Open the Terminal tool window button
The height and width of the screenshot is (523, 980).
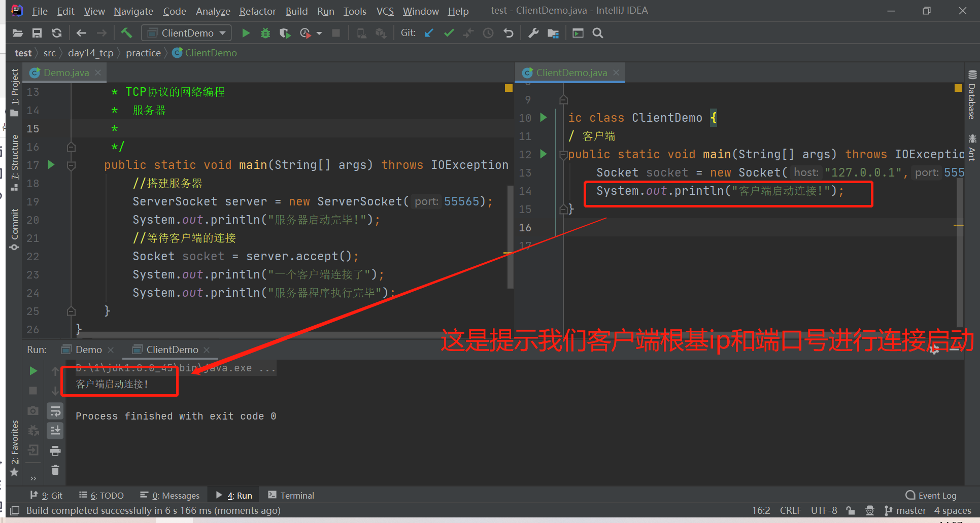coord(291,496)
